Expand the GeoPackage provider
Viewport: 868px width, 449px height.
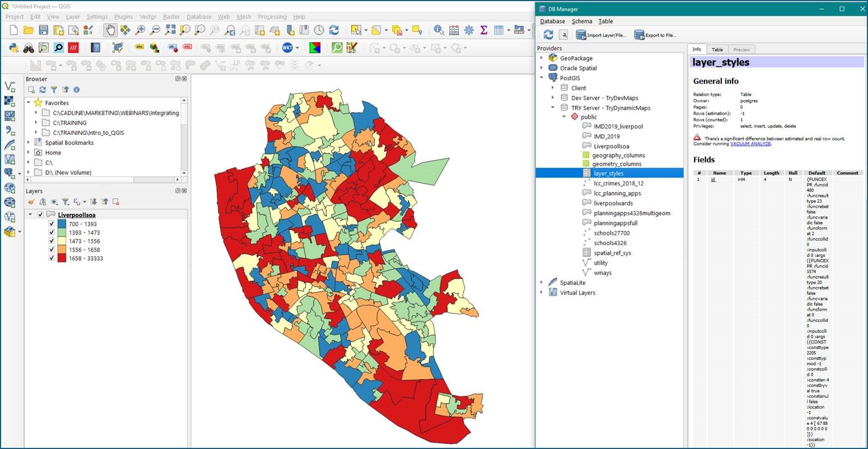pyautogui.click(x=541, y=58)
